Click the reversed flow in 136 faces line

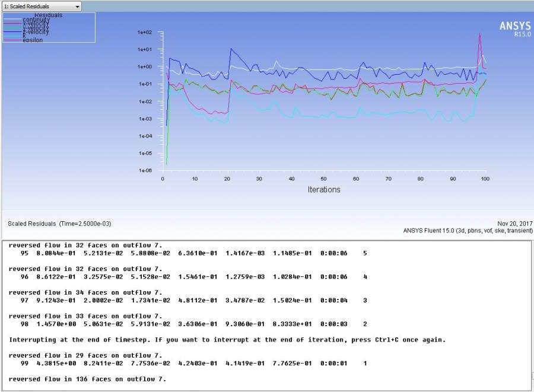point(87,379)
